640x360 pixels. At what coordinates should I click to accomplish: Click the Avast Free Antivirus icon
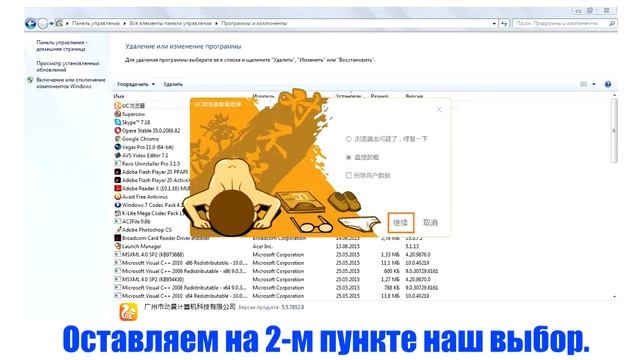118,197
